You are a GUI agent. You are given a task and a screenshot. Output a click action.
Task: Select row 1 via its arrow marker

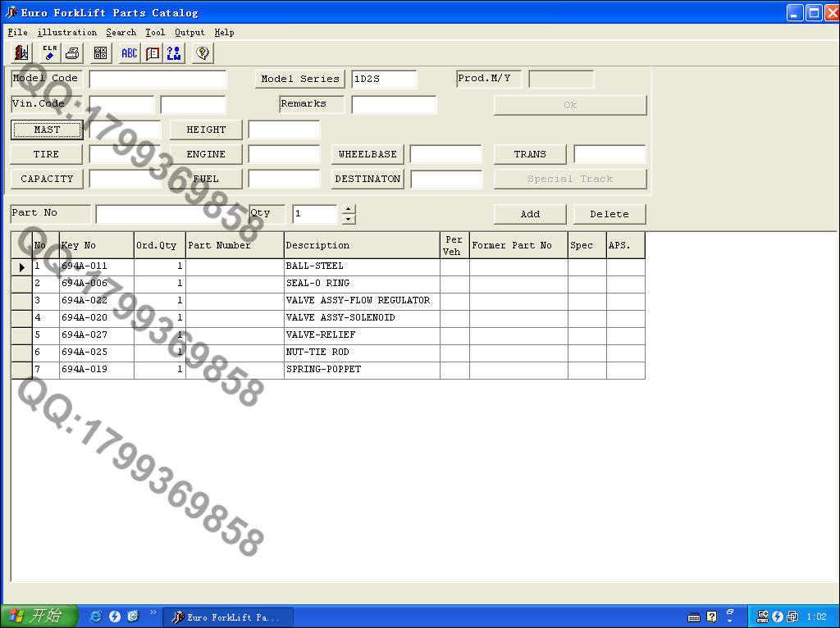(x=21, y=267)
